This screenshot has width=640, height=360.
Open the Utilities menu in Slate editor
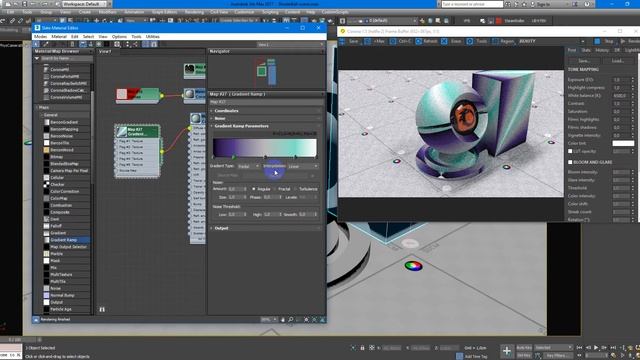pyautogui.click(x=153, y=36)
